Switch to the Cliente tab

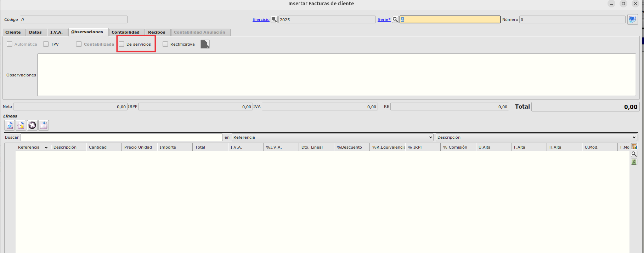click(13, 32)
